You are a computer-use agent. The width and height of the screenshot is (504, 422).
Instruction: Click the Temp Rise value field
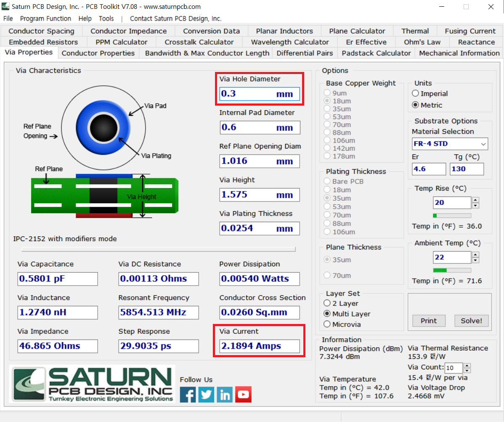coord(452,203)
